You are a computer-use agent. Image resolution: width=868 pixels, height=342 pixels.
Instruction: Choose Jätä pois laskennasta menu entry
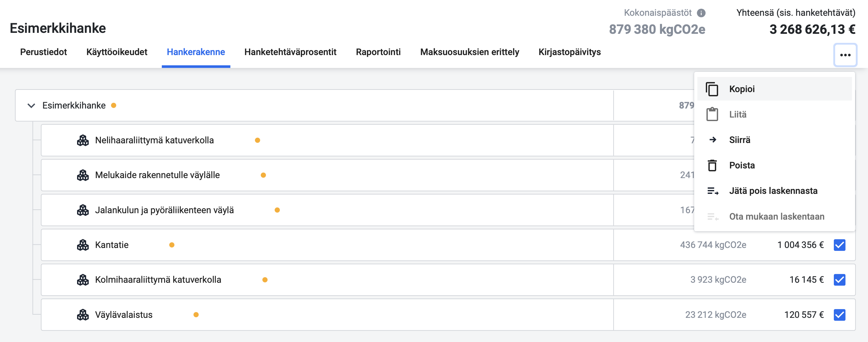[774, 191]
